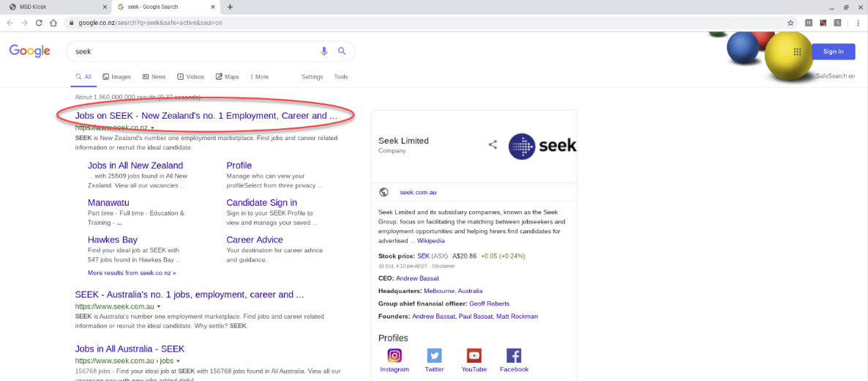The width and height of the screenshot is (868, 381).
Task: Bookmark this page with the star icon
Action: [x=790, y=23]
